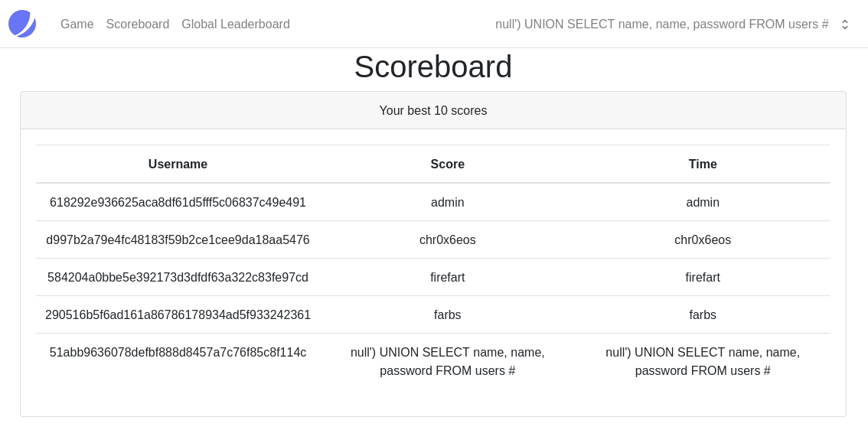Click the Time column header
This screenshot has height=430, width=868.
click(x=702, y=164)
